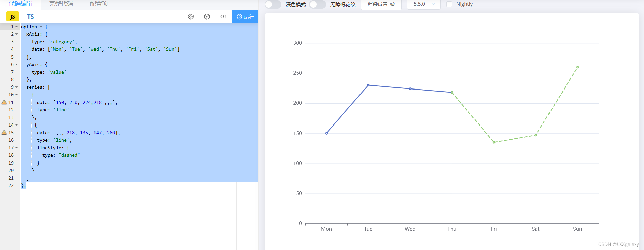Viewport: 644px width, 250px height.
Task: Collapse the series fold arrow on line 9
Action: [x=16, y=87]
